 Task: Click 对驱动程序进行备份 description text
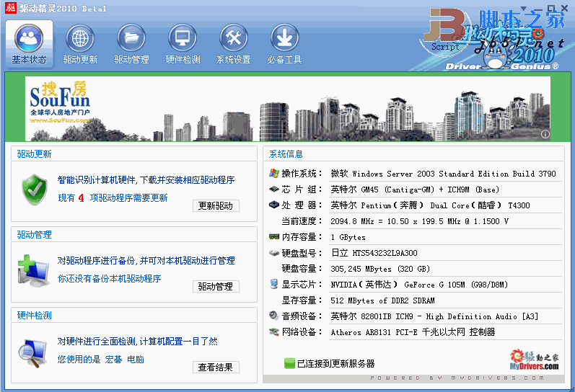coord(146,260)
